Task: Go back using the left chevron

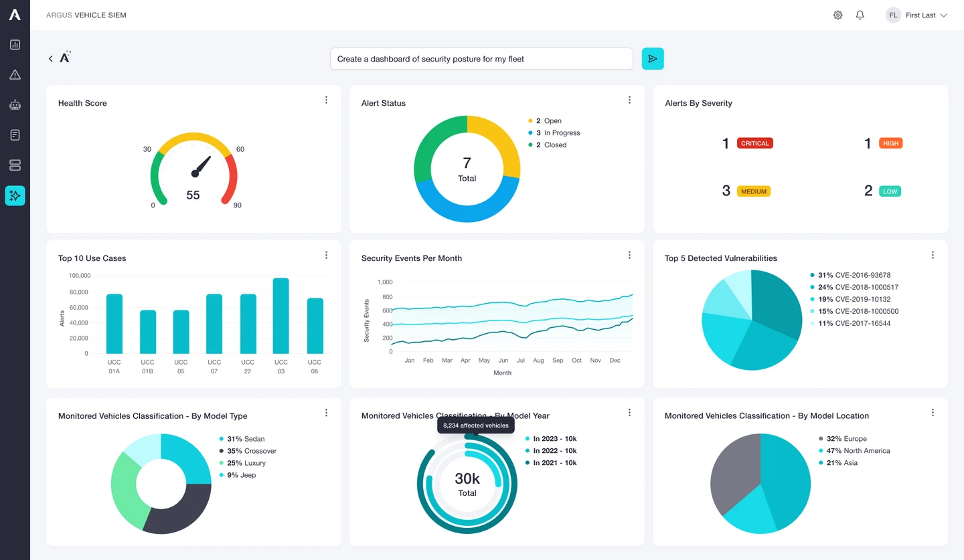Action: point(50,59)
